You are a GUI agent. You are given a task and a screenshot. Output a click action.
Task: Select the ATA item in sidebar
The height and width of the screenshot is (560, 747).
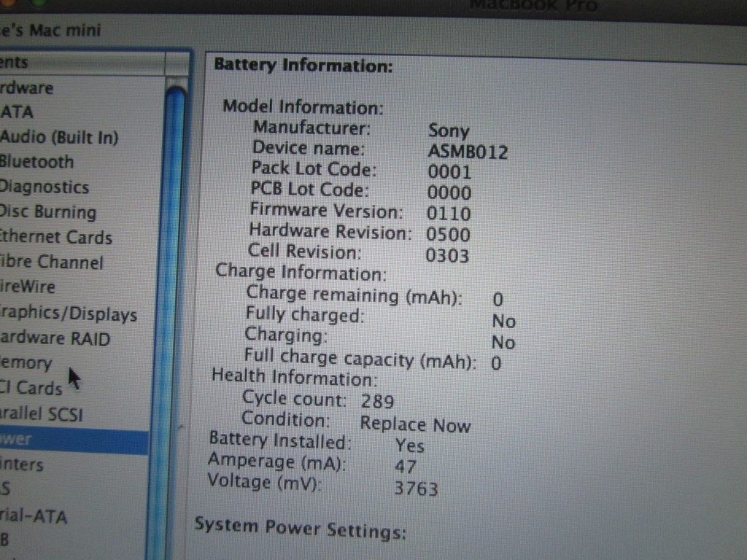coord(17,112)
